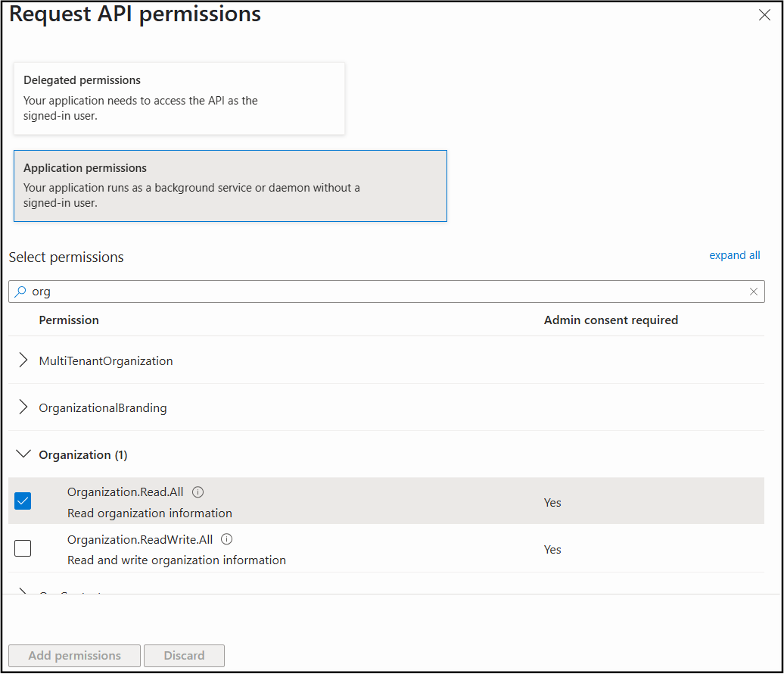Click the Organization.ReadWrite.All permission name
Screen dimensions: 784x674
pos(140,539)
